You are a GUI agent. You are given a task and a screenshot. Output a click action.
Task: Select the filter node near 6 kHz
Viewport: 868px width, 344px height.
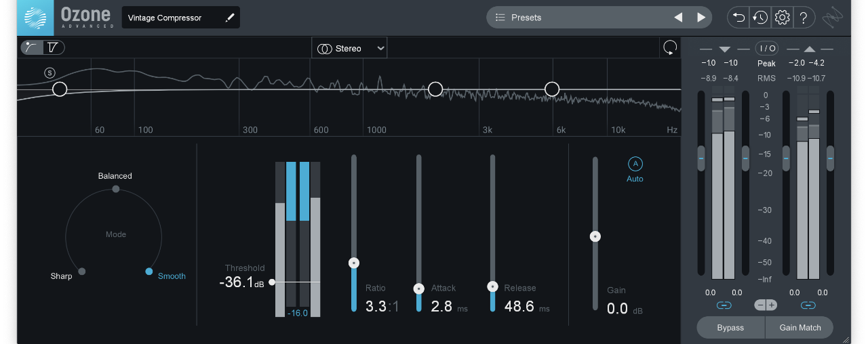[552, 89]
